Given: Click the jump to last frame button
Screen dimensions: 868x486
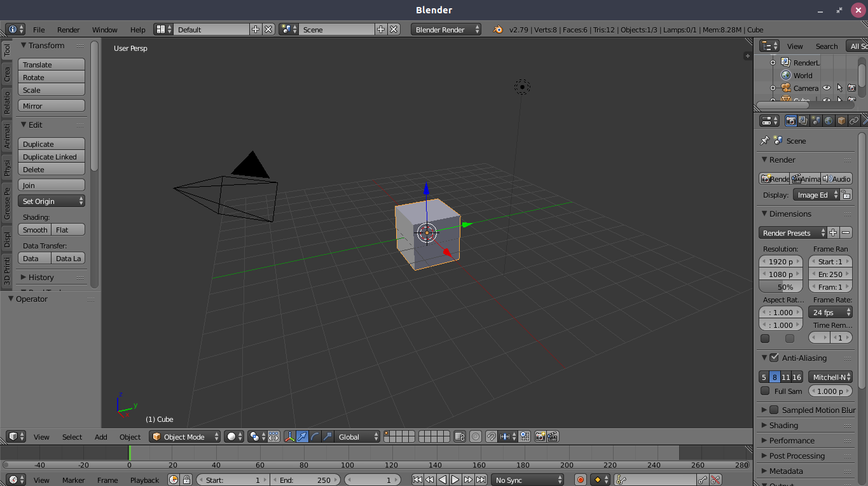Looking at the screenshot, I should point(481,480).
